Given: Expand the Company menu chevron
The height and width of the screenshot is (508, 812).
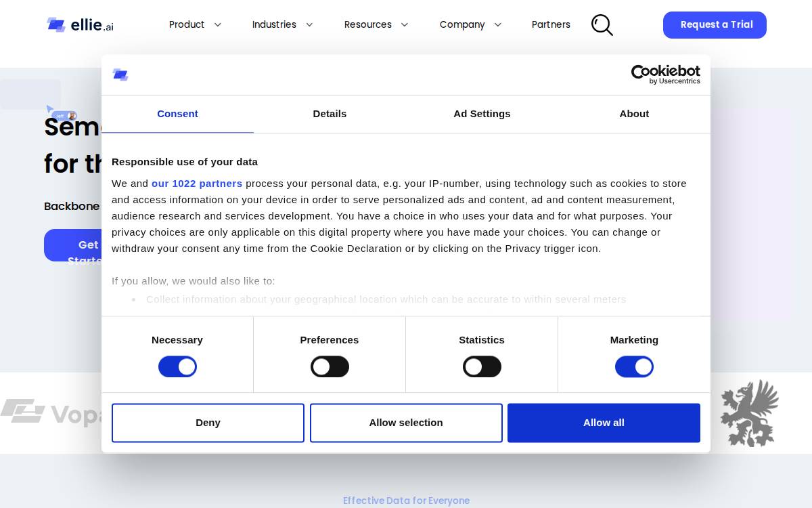Looking at the screenshot, I should coord(498,25).
